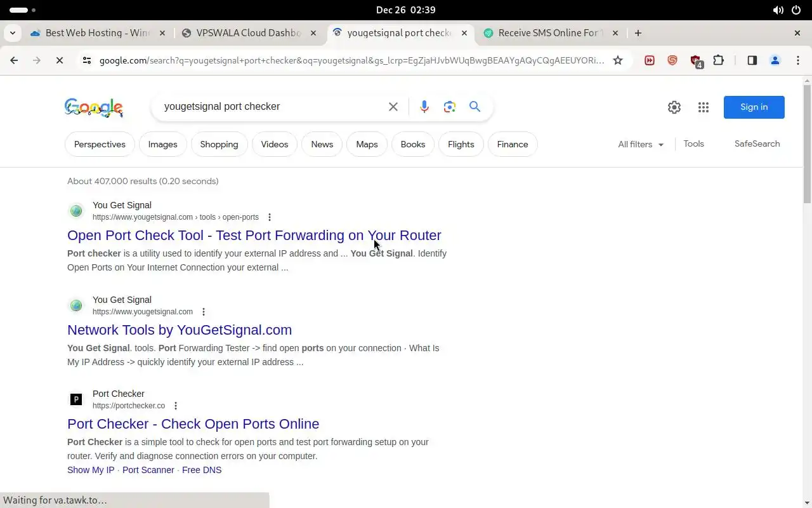812x508 pixels.
Task: Open the shield extension with badge 4
Action: [696, 61]
